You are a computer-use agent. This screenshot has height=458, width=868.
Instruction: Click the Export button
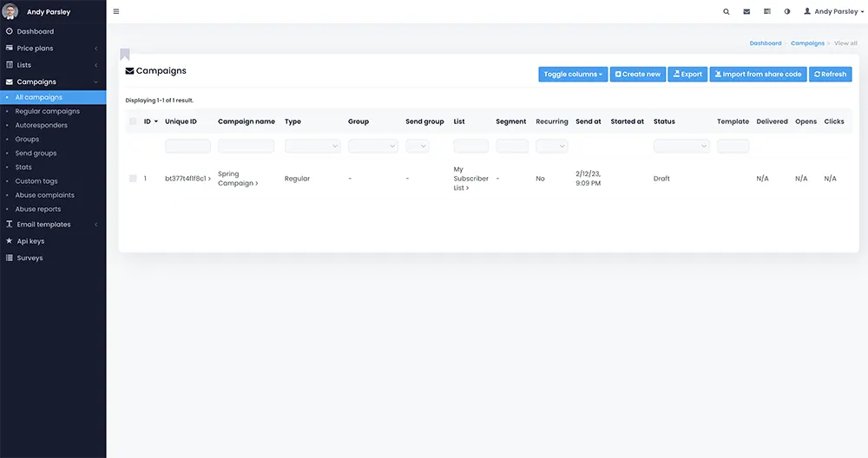pyautogui.click(x=687, y=74)
